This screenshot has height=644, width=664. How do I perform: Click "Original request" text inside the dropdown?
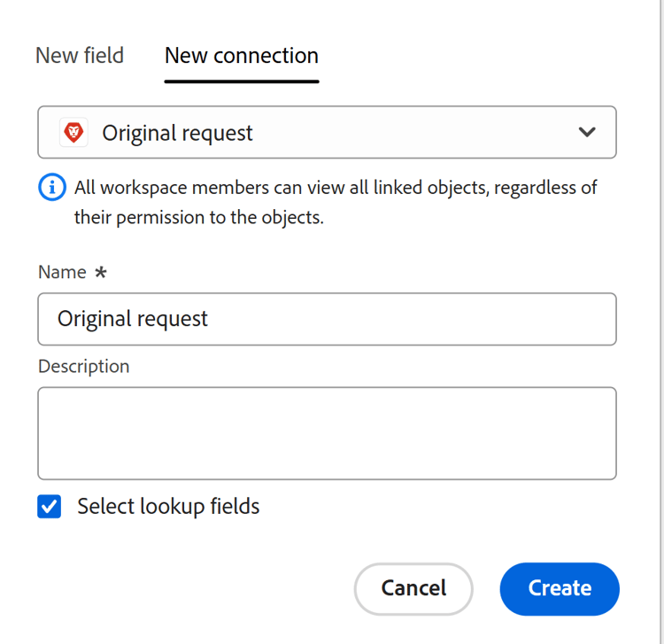click(x=177, y=133)
